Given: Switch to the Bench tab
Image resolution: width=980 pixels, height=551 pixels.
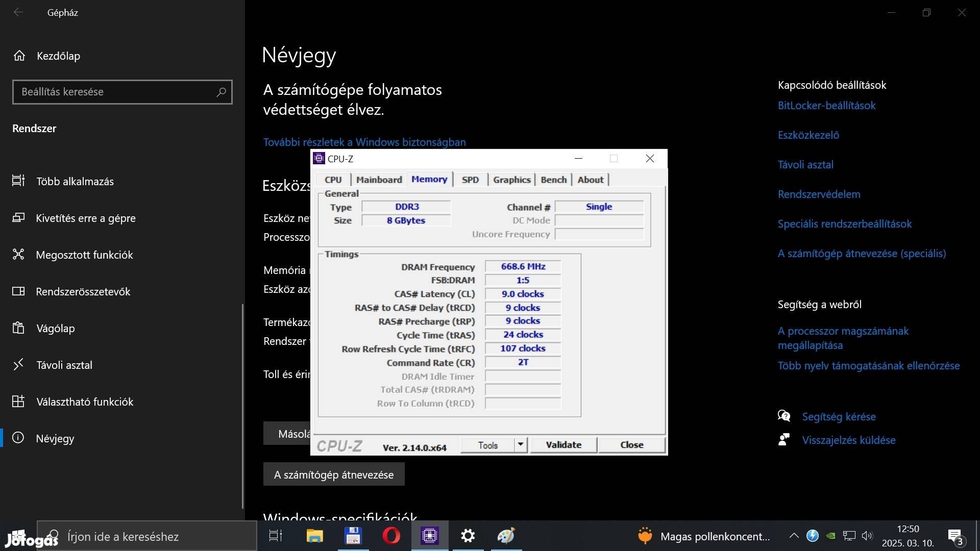Looking at the screenshot, I should [554, 180].
